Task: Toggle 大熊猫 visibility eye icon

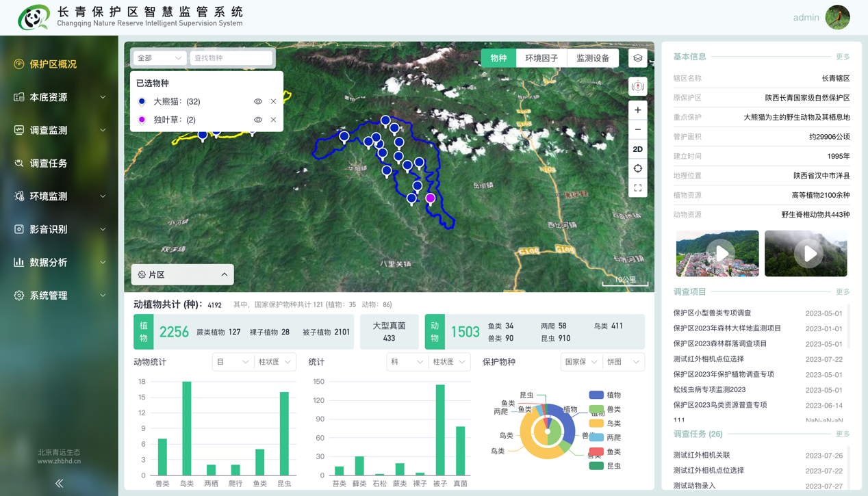Action: coord(258,101)
